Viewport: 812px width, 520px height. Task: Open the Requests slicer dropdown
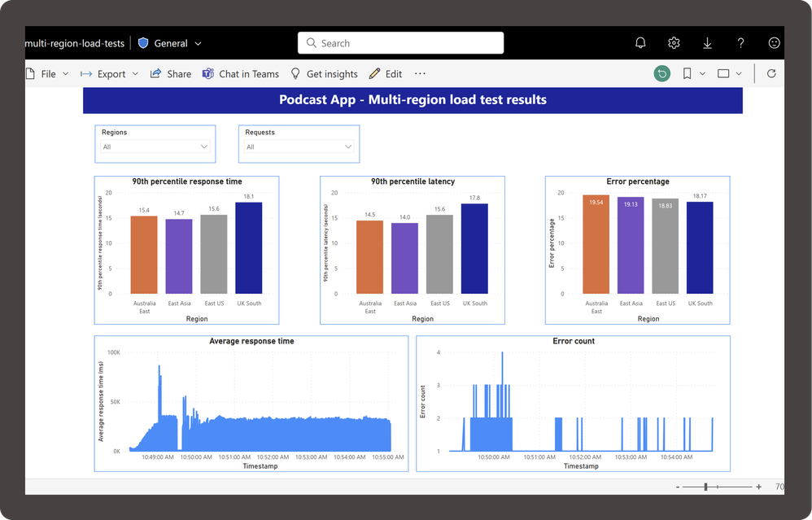click(x=299, y=146)
